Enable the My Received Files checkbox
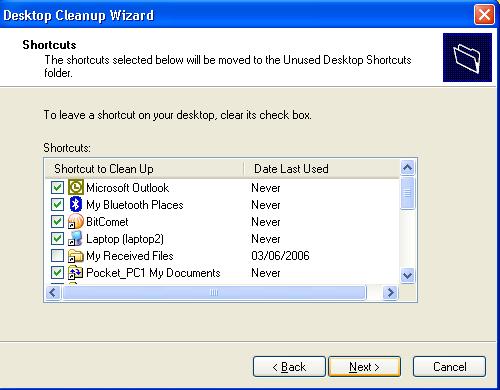The height and width of the screenshot is (390, 500). pyautogui.click(x=57, y=256)
